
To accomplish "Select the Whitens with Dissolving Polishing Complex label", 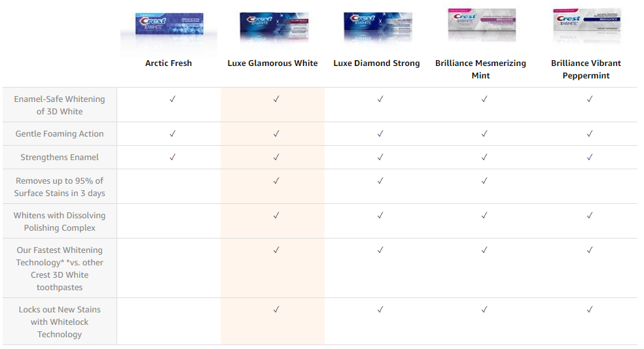I will [x=60, y=222].
